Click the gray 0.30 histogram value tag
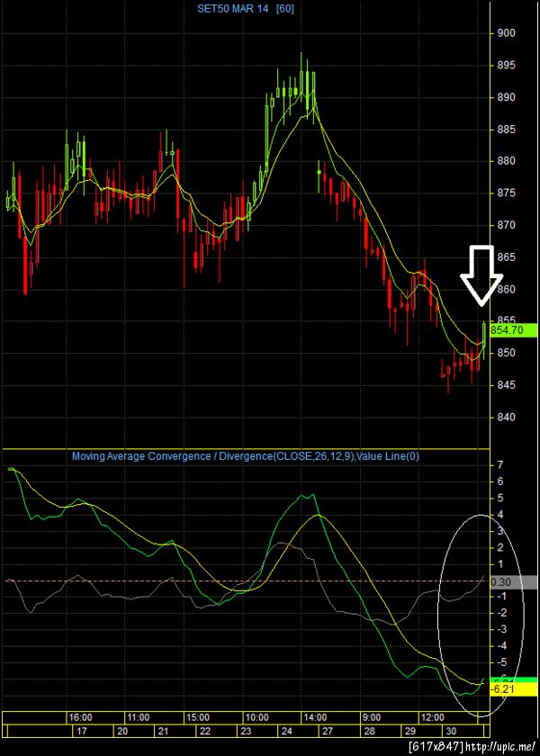This screenshot has width=540, height=756. 513,582
